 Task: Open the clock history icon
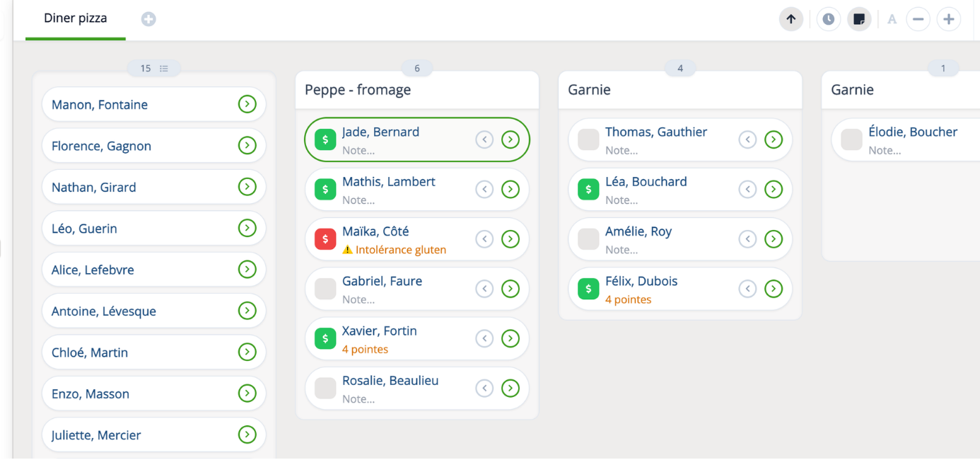click(x=828, y=19)
